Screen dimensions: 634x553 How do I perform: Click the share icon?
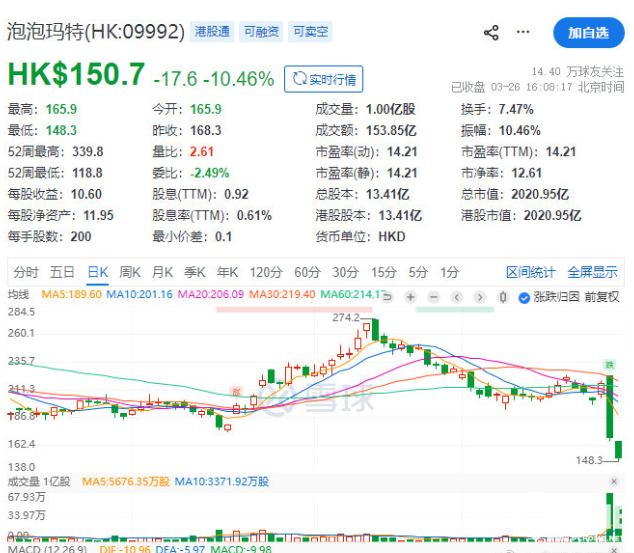(x=491, y=33)
